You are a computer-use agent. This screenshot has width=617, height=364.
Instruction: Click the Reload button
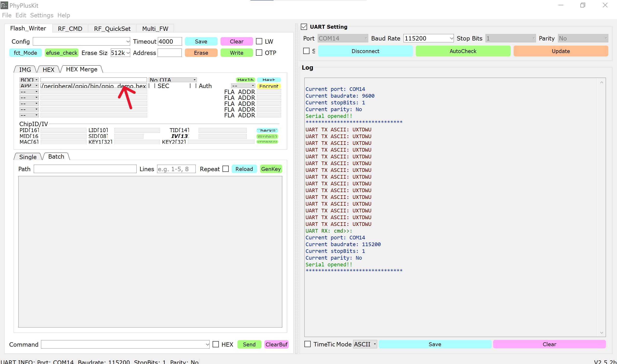[x=244, y=169]
